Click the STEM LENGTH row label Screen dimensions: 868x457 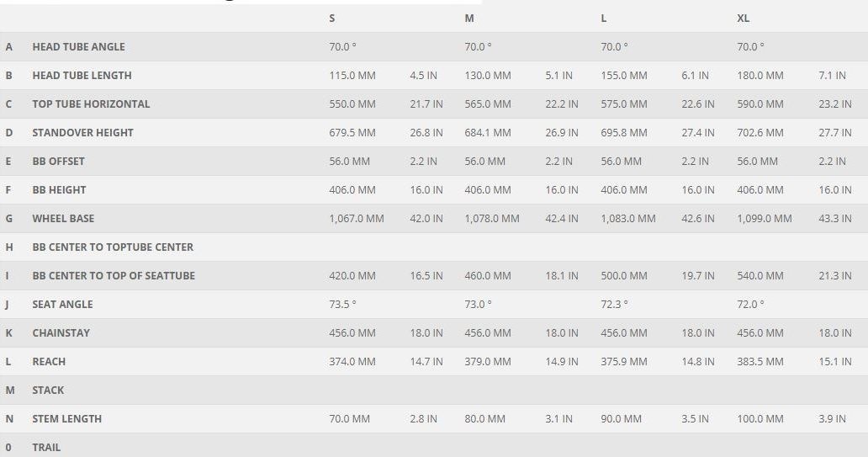(66, 419)
